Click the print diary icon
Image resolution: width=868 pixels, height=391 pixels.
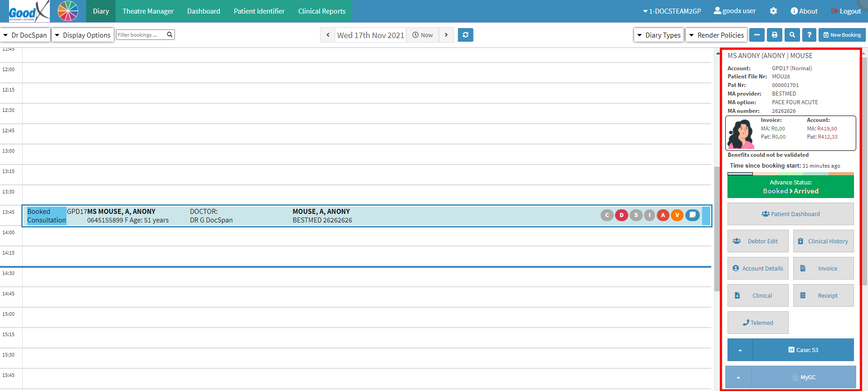tap(774, 35)
